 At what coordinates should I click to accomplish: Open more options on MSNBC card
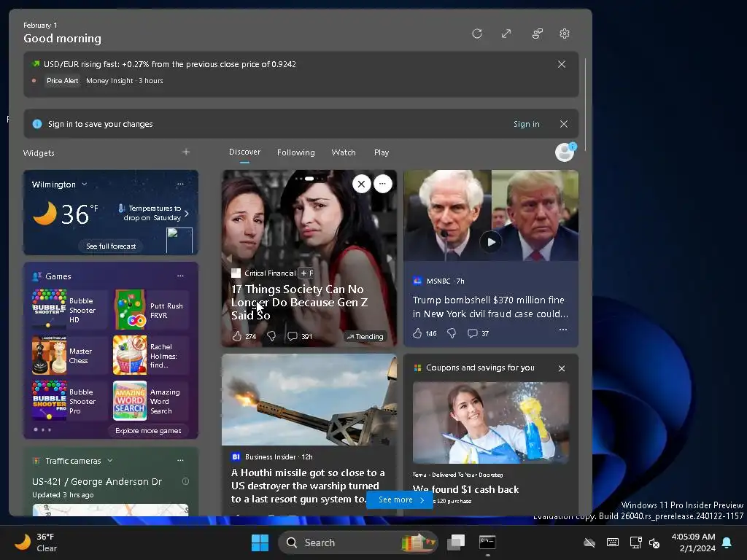[x=563, y=330]
